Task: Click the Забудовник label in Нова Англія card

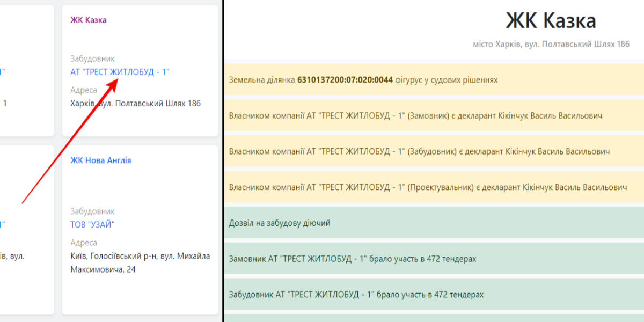Action: [x=92, y=211]
